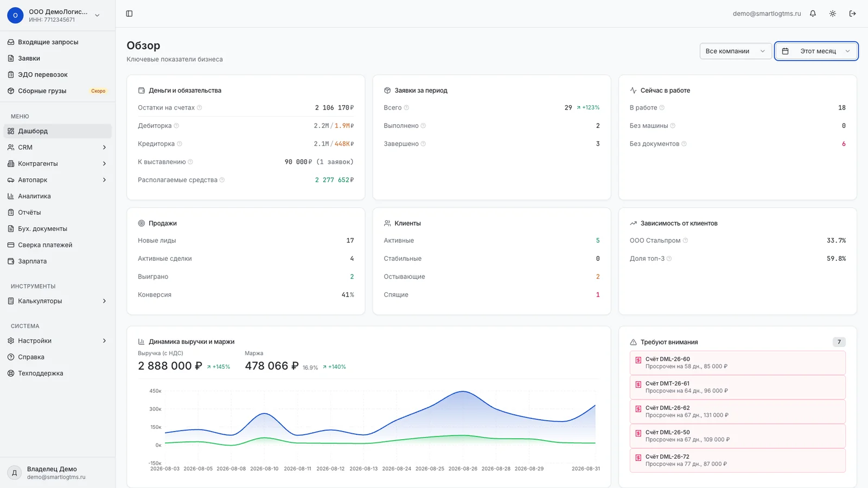The height and width of the screenshot is (488, 868).
Task: Open overdue invoice Счёт DML-26-62
Action: [x=737, y=412]
